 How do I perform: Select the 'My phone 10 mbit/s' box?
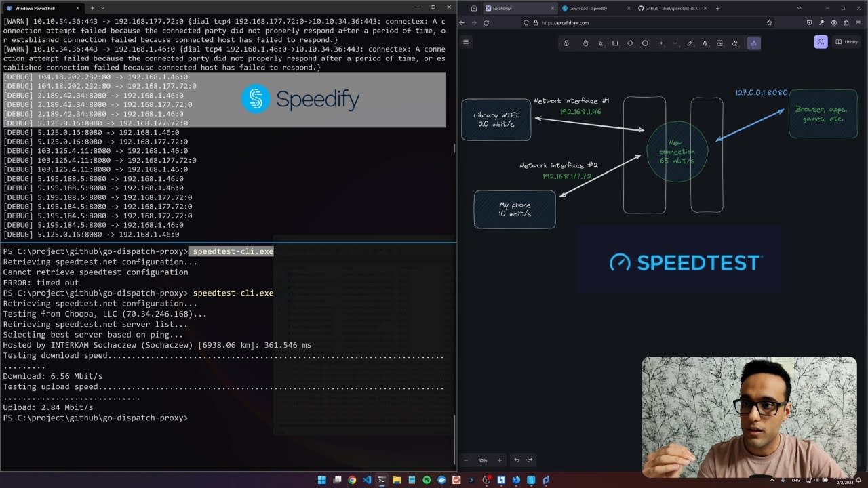pyautogui.click(x=515, y=209)
